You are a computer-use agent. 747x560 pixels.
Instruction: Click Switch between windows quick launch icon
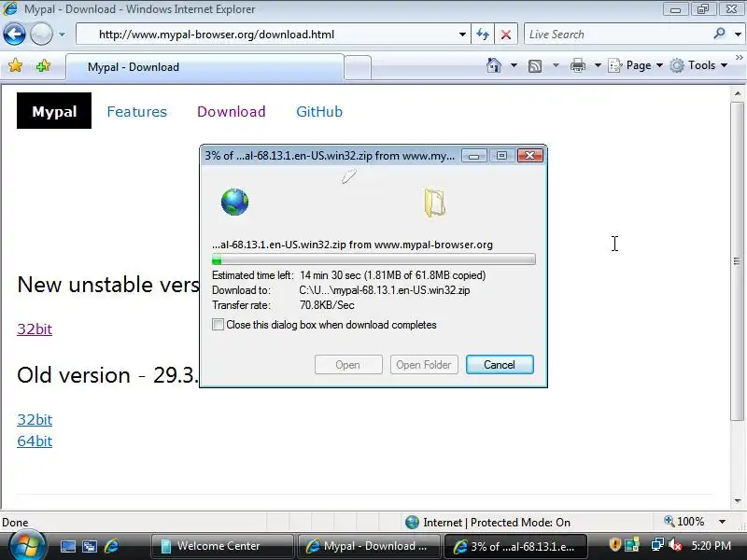click(90, 546)
